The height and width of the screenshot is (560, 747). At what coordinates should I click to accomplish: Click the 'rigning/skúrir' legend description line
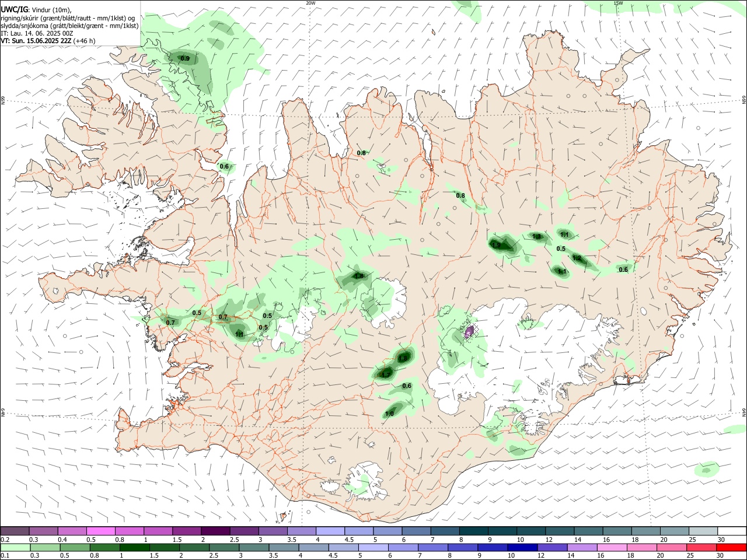click(x=68, y=18)
